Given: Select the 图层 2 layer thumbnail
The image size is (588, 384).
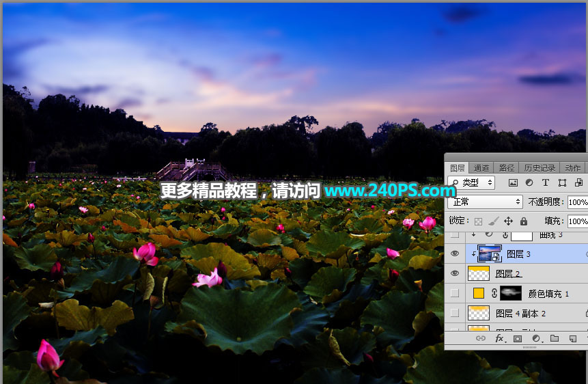Looking at the screenshot, I should [479, 273].
